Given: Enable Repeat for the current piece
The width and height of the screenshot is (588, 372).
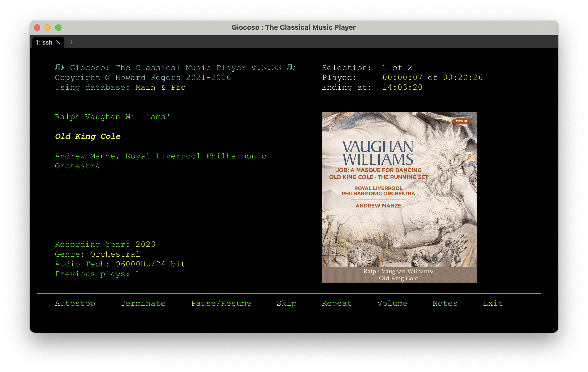Looking at the screenshot, I should coord(337,303).
